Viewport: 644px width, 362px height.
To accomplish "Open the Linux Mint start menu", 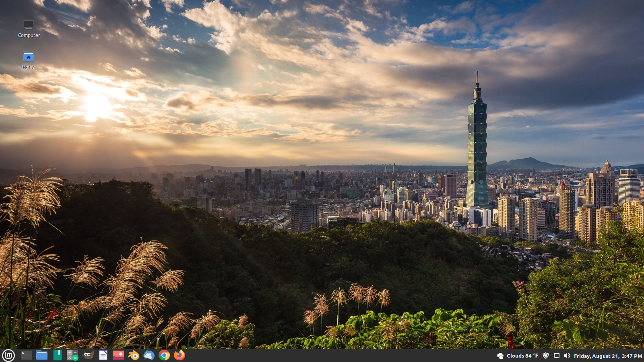I will [8, 355].
